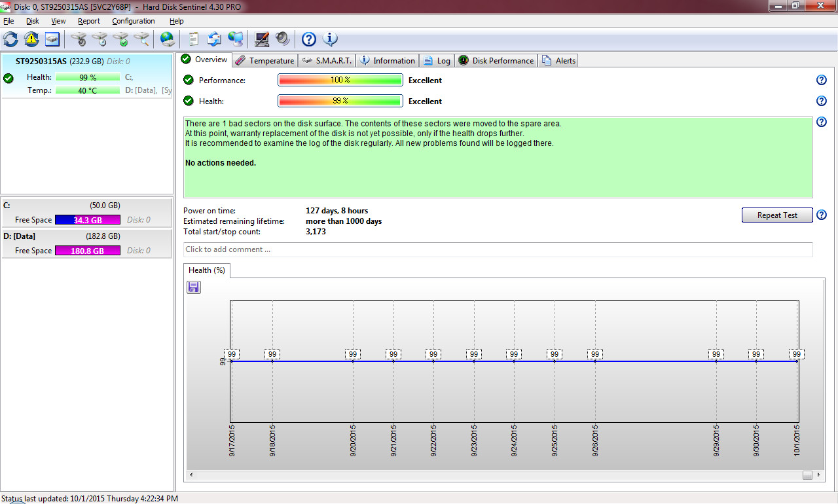Image resolution: width=838 pixels, height=504 pixels.
Task: Select the ST9250315AS disk entry
Action: (86, 76)
